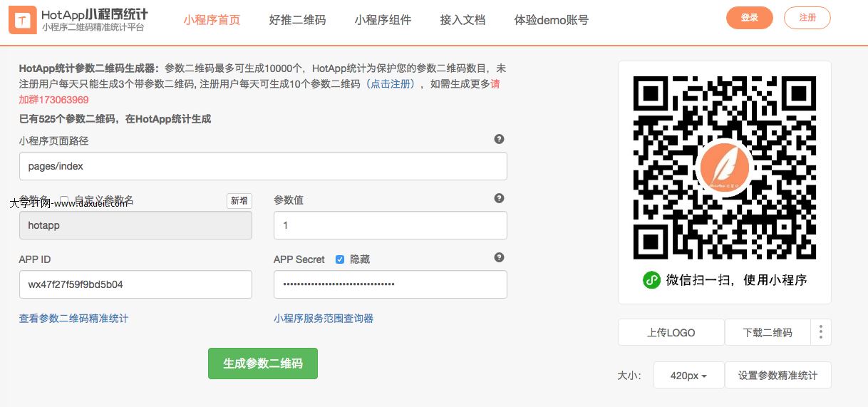Screen dimensions: 868x407
Task: Focus the APP ID input field
Action: pos(135,284)
